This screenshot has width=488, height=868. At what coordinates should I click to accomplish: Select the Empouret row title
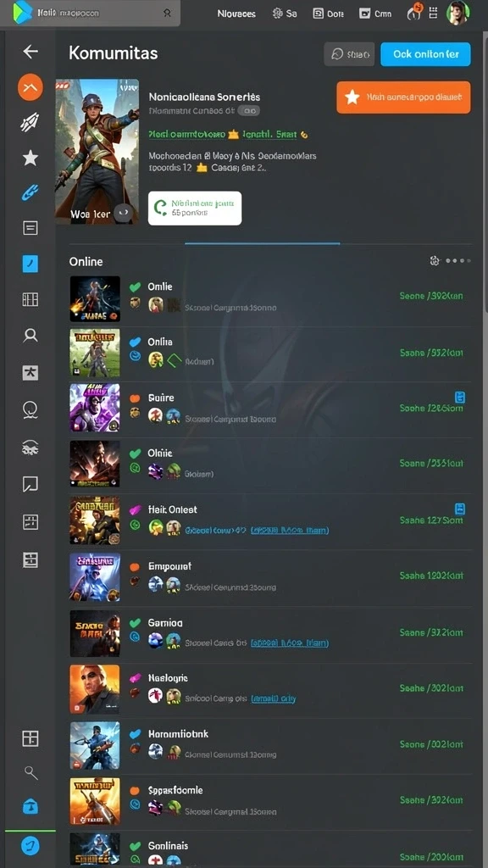[169, 566]
